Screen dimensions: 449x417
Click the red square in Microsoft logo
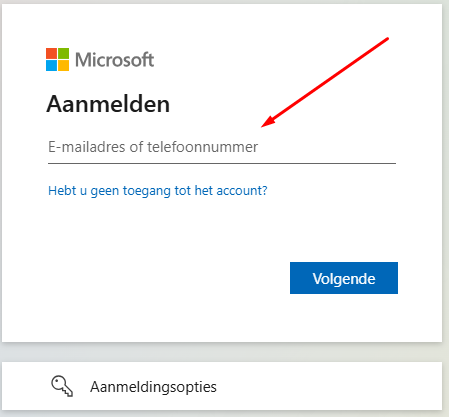51,53
